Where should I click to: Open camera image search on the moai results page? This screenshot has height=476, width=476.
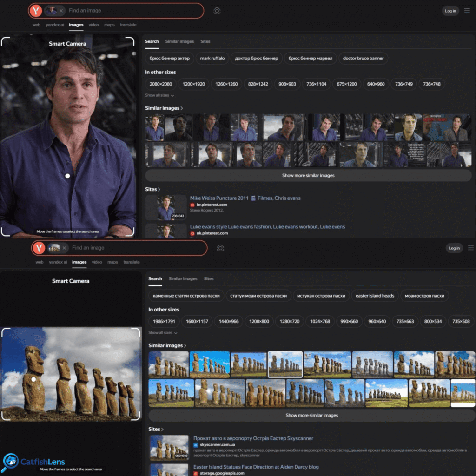coord(220,248)
